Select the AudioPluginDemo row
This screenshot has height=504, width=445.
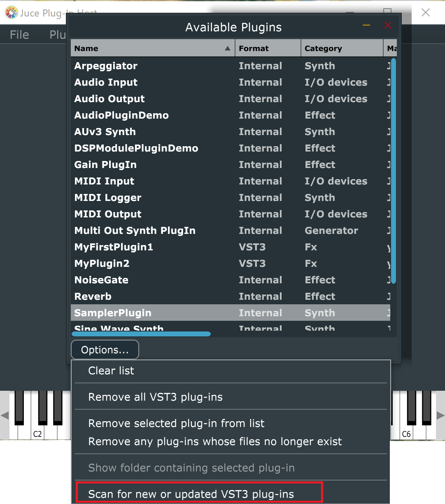pos(231,115)
